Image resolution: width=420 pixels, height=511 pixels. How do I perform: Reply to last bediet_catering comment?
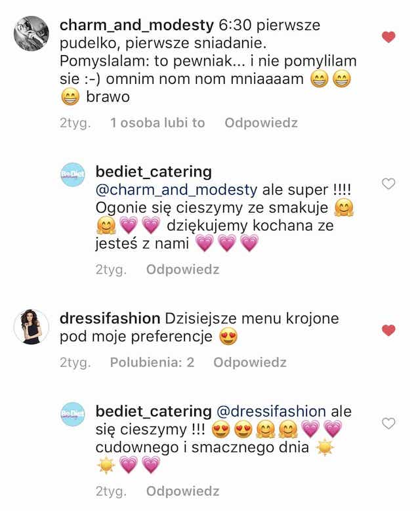pyautogui.click(x=182, y=491)
